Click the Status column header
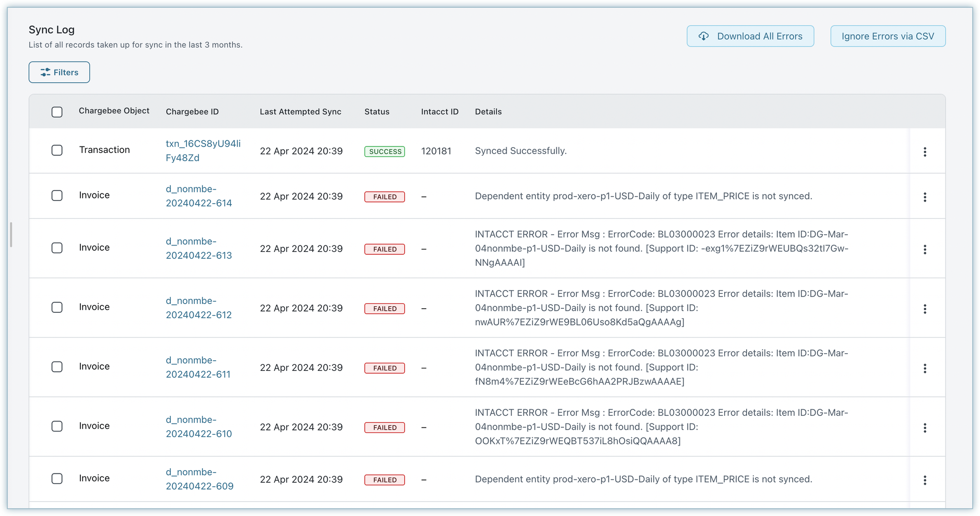980x516 pixels. [x=376, y=112]
